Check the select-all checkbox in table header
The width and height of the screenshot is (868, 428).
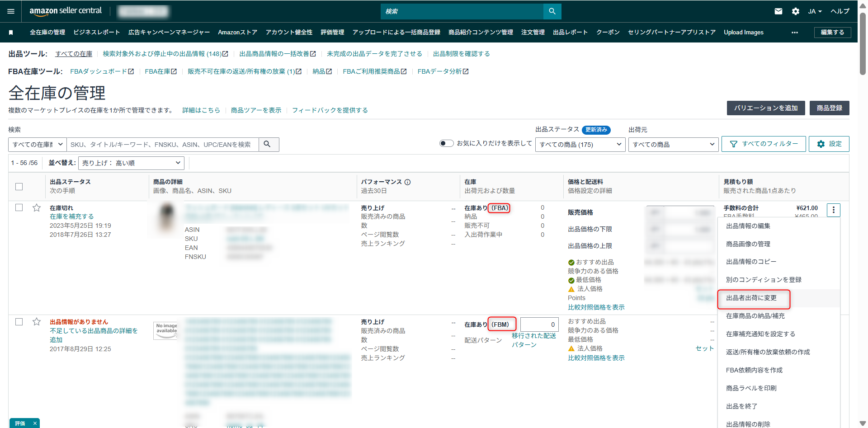coord(19,187)
